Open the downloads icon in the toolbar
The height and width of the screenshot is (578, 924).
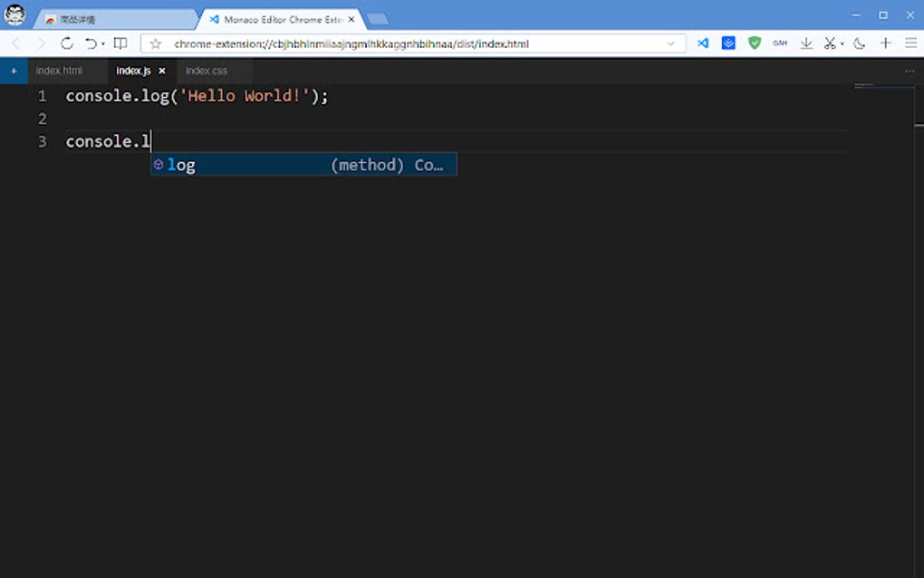pos(806,43)
